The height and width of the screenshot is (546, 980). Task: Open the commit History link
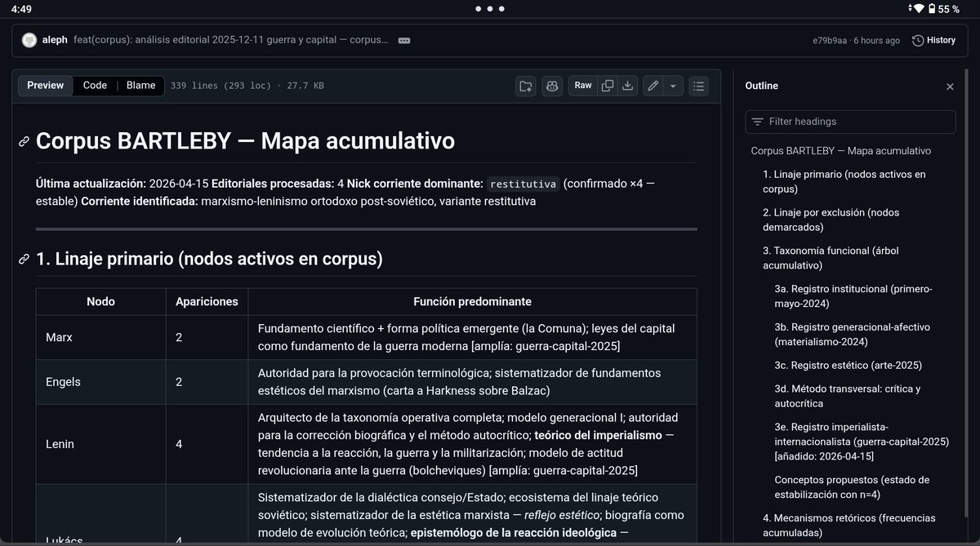933,40
